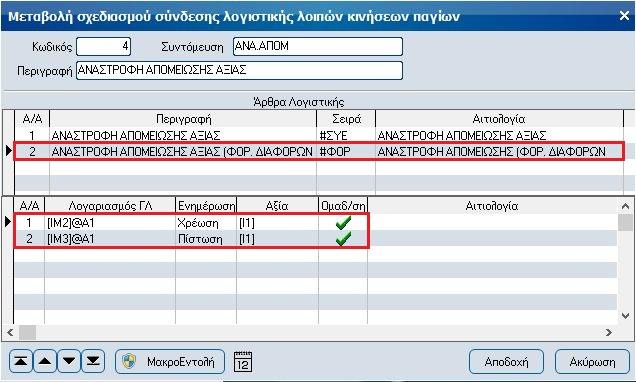The height and width of the screenshot is (382, 636).
Task: Click the [IM2]@A1 account cell
Action: (x=110, y=223)
